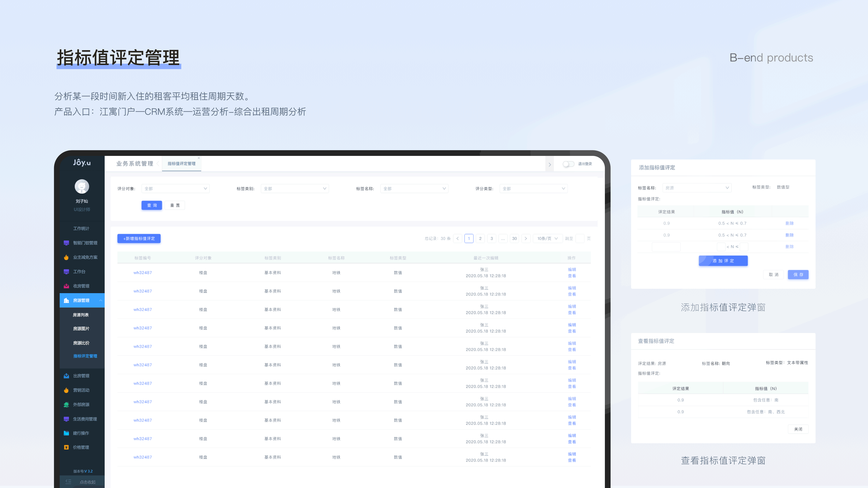Click the 建行操作 folder icon

(x=66, y=433)
